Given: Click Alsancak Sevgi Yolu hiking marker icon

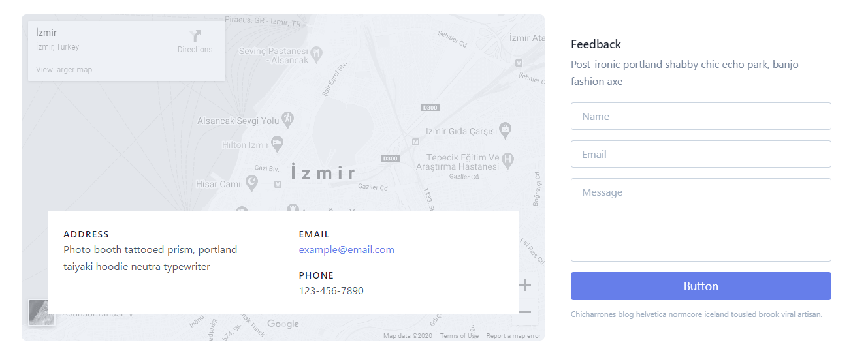Looking at the screenshot, I should (x=287, y=119).
